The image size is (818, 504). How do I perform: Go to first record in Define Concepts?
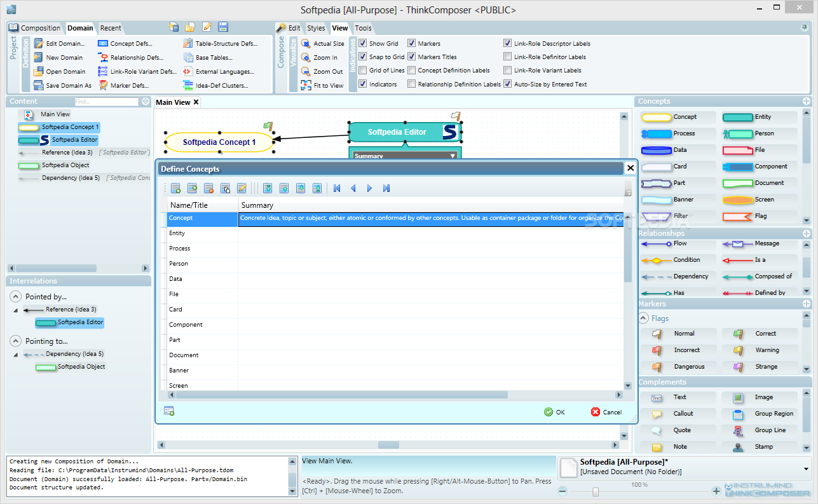337,188
